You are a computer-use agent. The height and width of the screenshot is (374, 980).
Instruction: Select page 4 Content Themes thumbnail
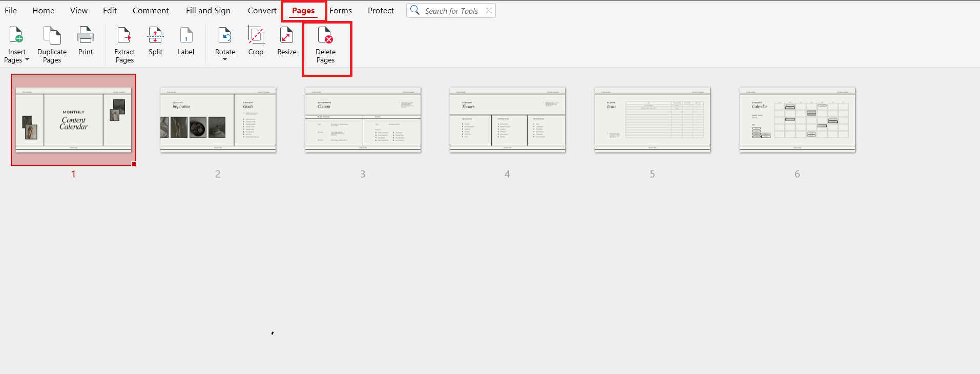click(507, 120)
